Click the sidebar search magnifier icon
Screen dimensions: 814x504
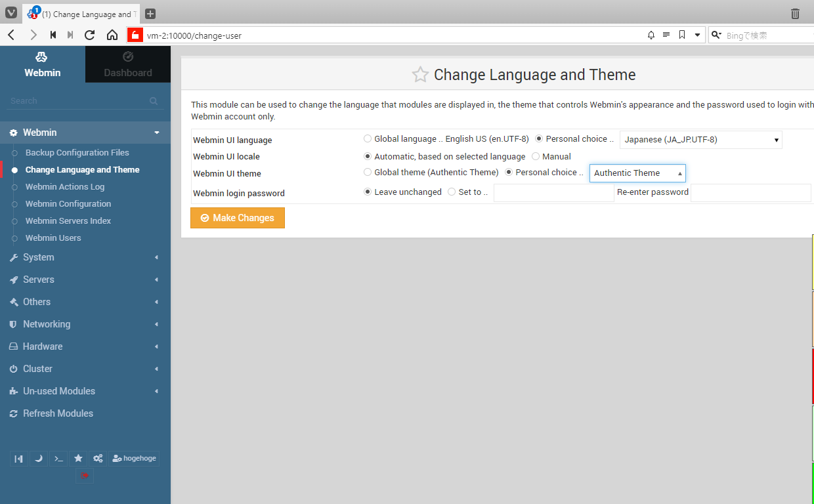tap(154, 101)
